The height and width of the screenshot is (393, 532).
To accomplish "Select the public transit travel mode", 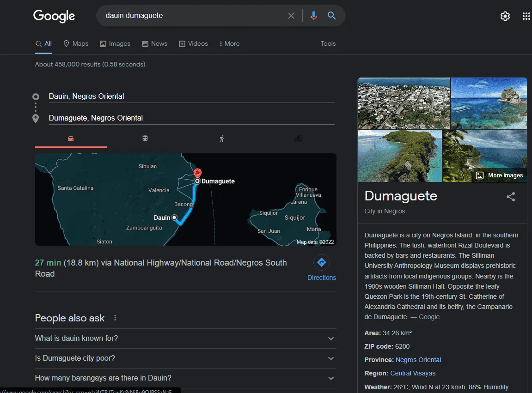I will 145,139.
